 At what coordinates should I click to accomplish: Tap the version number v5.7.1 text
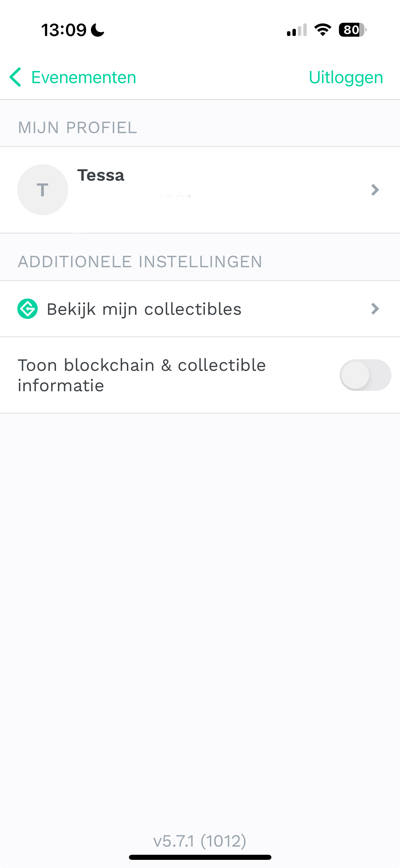click(x=200, y=841)
